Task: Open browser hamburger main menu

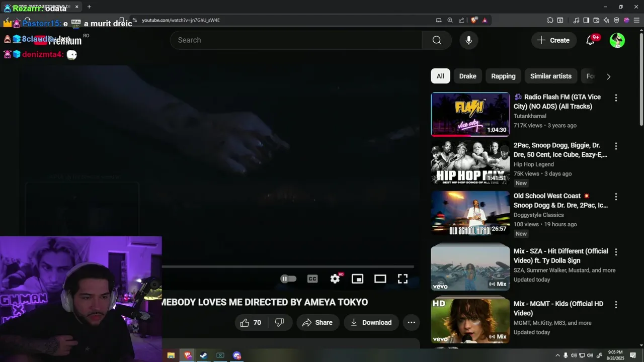Action: [x=636, y=20]
